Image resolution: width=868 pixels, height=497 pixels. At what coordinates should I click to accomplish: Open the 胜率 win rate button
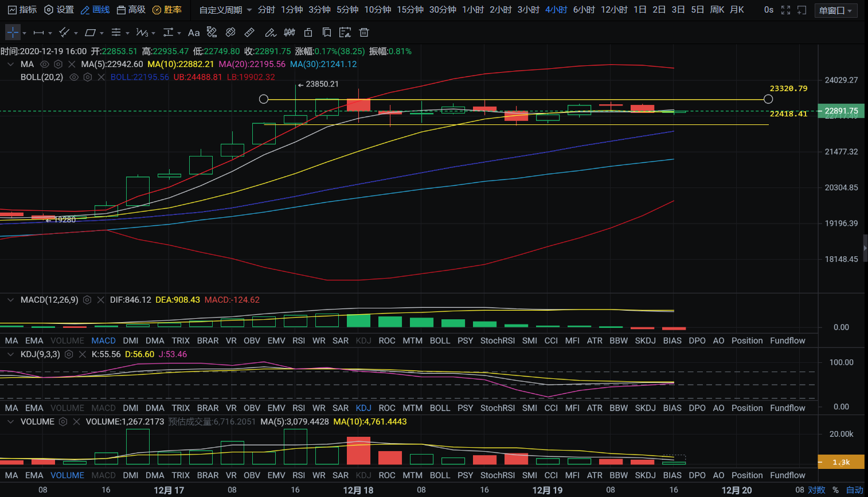point(167,10)
